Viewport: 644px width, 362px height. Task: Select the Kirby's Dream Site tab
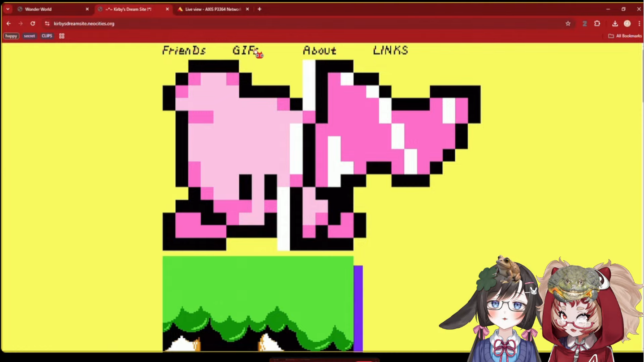(133, 9)
